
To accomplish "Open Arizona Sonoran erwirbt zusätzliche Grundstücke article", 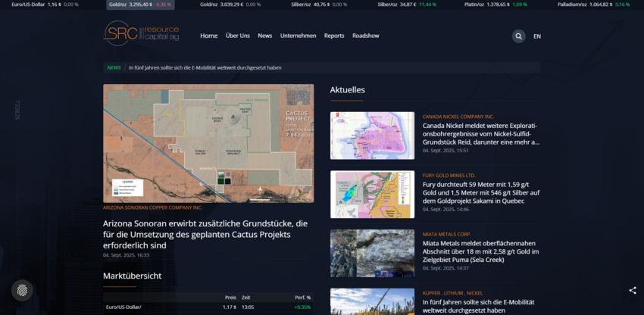I will point(205,235).
